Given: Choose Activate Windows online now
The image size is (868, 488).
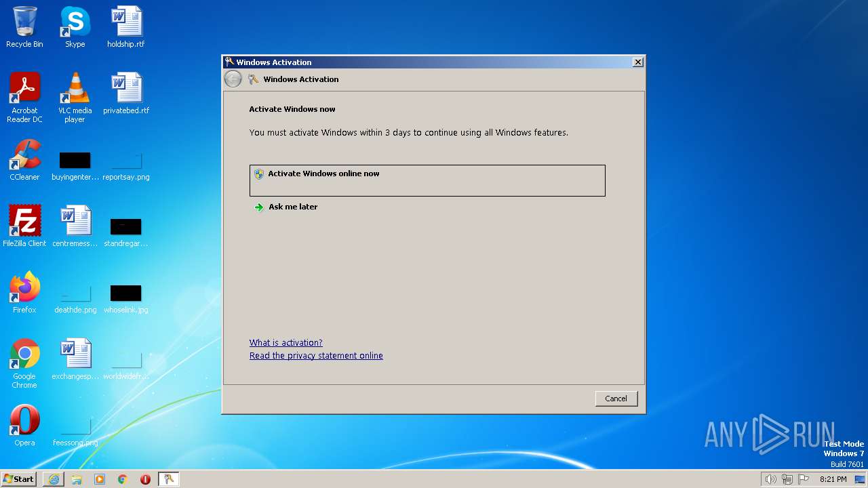Looking at the screenshot, I should pos(427,180).
